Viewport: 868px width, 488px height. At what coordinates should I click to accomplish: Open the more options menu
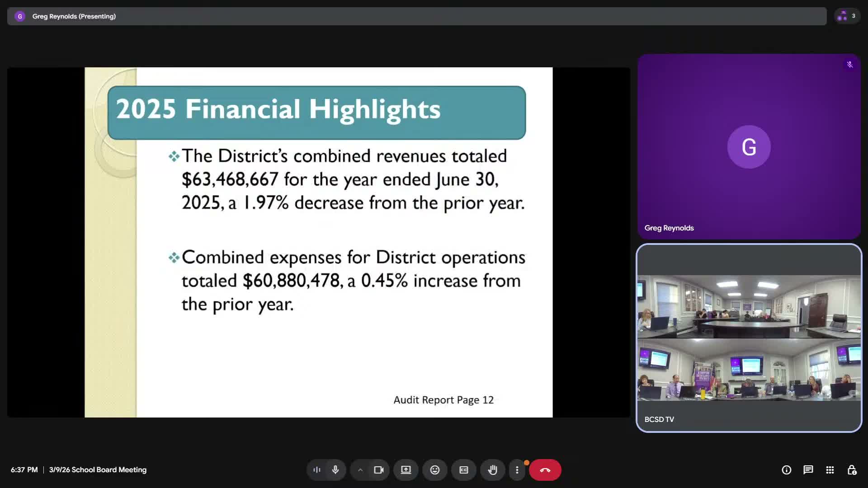pos(518,470)
